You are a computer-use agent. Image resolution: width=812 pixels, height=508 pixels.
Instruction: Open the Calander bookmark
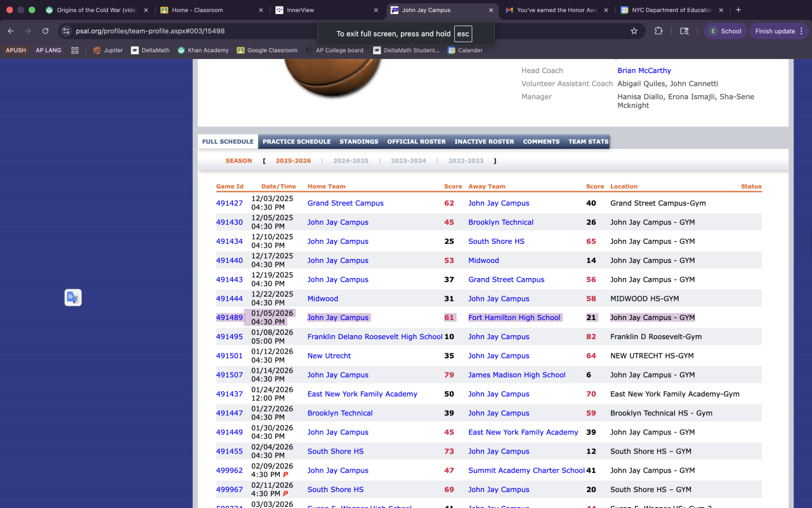click(x=465, y=50)
